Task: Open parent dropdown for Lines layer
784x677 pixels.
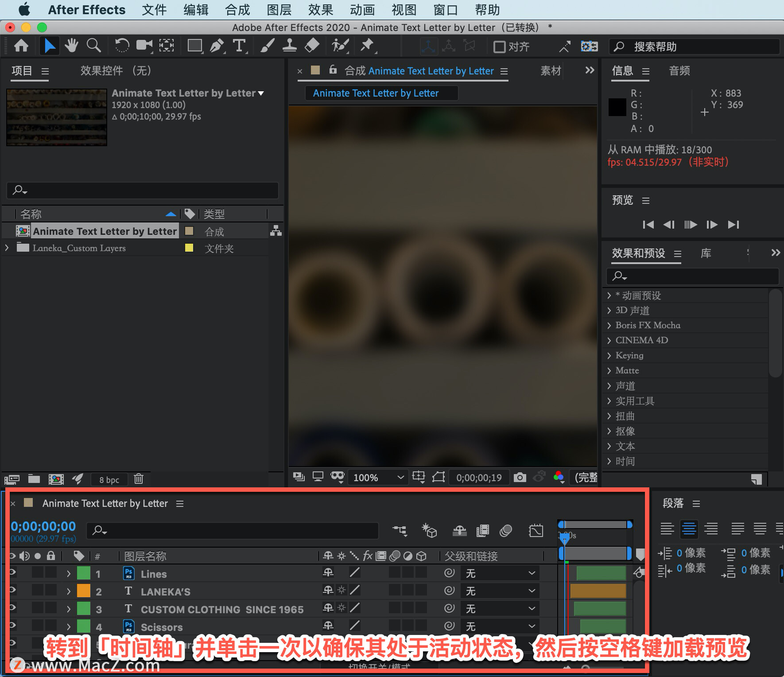Action: tap(500, 573)
